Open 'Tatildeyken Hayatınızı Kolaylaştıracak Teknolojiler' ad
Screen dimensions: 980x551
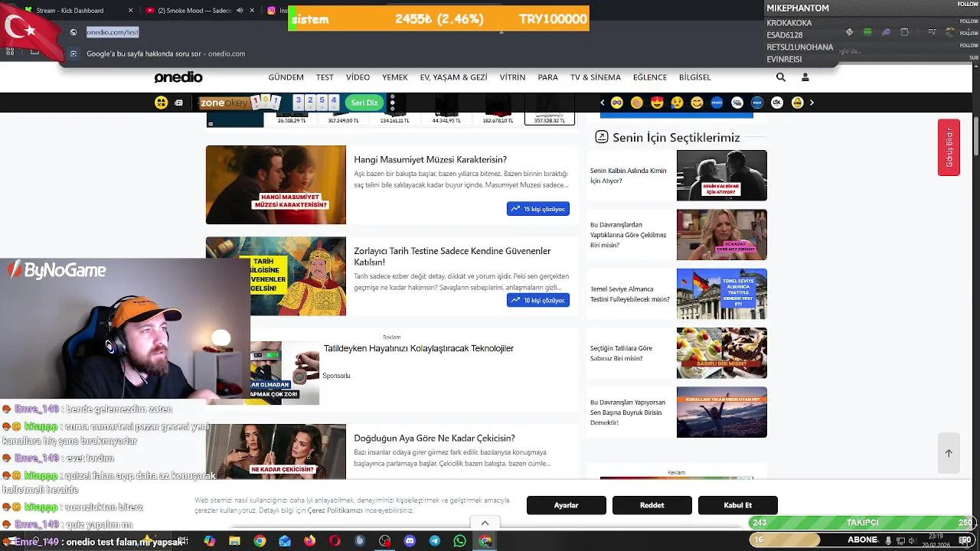(x=418, y=348)
